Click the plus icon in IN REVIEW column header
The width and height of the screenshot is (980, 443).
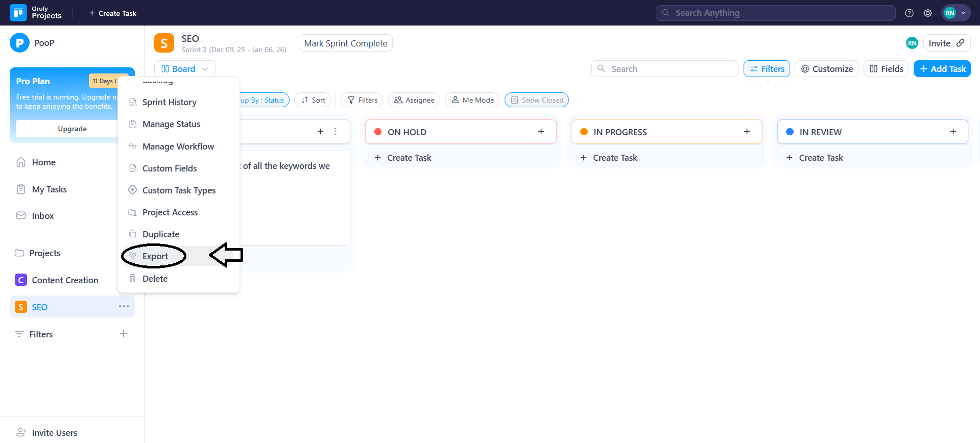952,132
